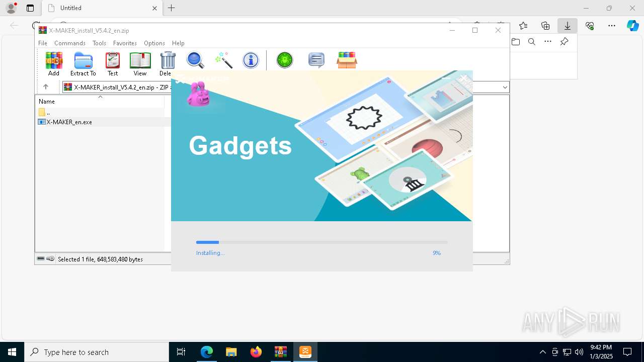Close the Untitled tab
Screen dimensions: 644x362
click(154, 8)
